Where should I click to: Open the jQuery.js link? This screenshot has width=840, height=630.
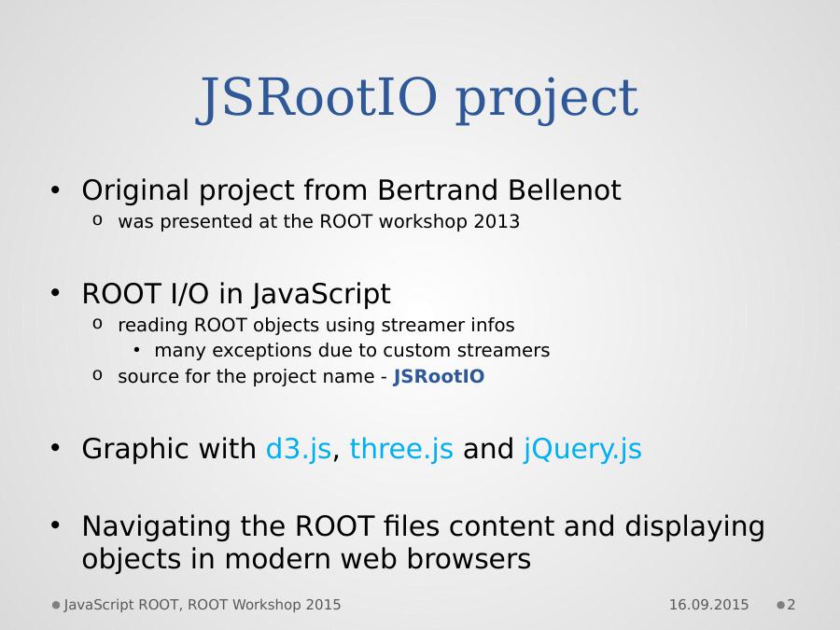click(x=582, y=449)
